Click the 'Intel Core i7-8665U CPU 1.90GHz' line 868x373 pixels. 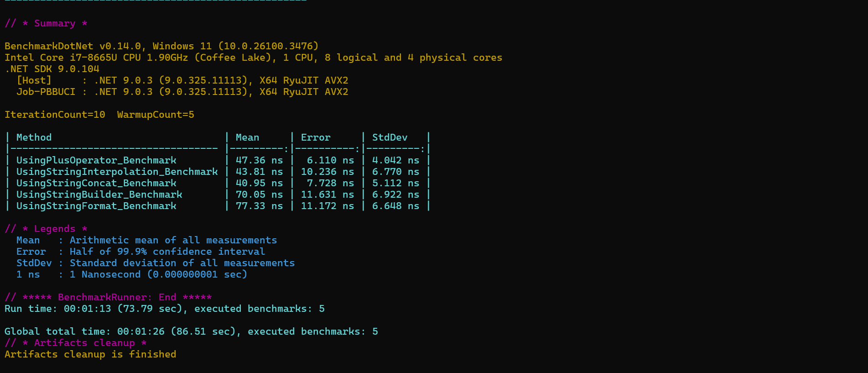[x=253, y=58]
